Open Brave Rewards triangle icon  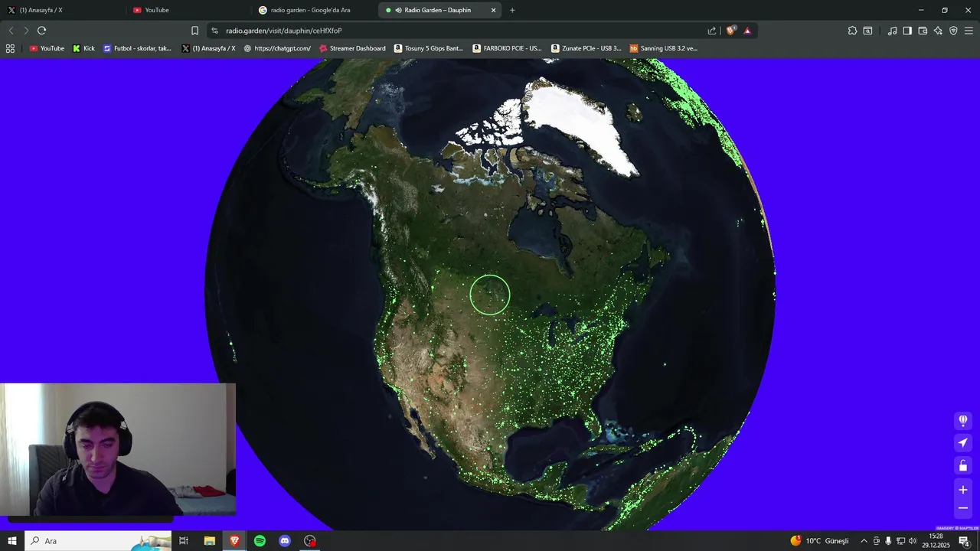coord(747,31)
